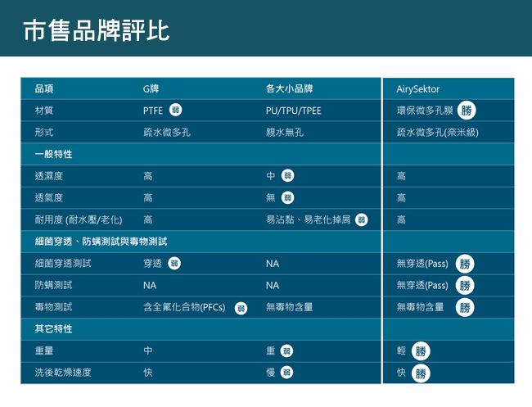Click the 弱 badge in the 透氣度 row

[x=288, y=197]
